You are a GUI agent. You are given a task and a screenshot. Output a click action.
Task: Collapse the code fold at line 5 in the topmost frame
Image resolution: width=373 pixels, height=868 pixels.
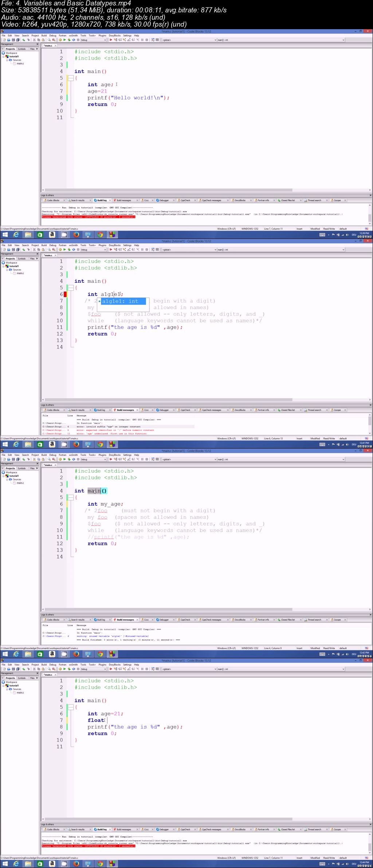(x=71, y=78)
